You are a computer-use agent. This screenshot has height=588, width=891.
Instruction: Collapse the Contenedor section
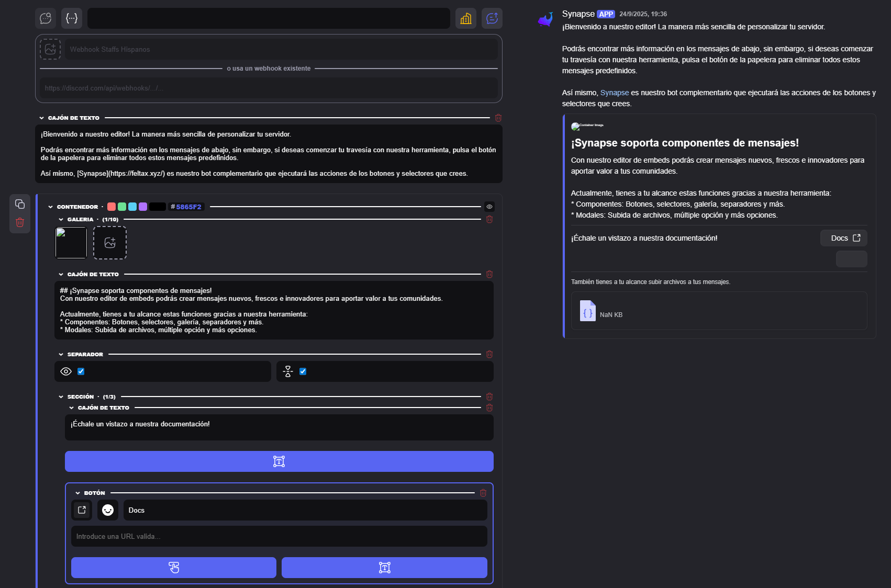[51, 207]
